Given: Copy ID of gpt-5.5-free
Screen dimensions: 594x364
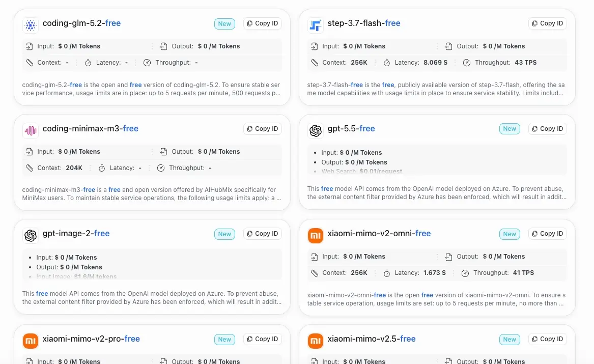Looking at the screenshot, I should 547,129.
